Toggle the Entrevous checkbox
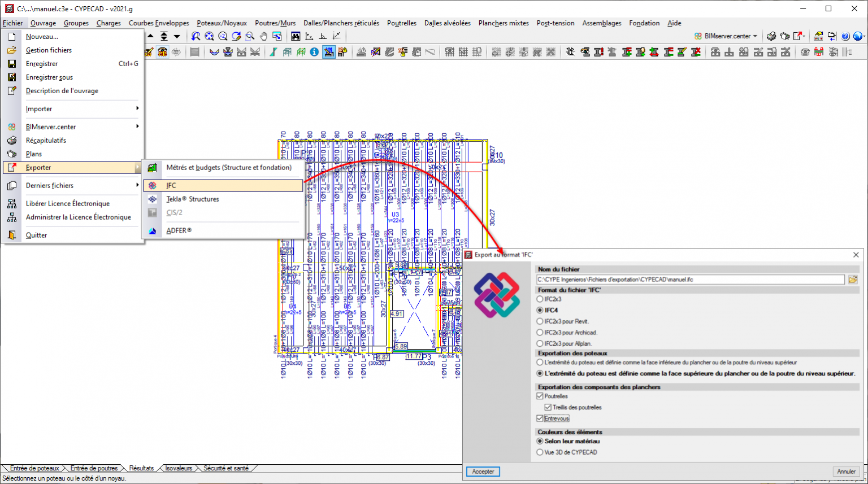Screen dimensions: 868x484 click(x=540, y=418)
